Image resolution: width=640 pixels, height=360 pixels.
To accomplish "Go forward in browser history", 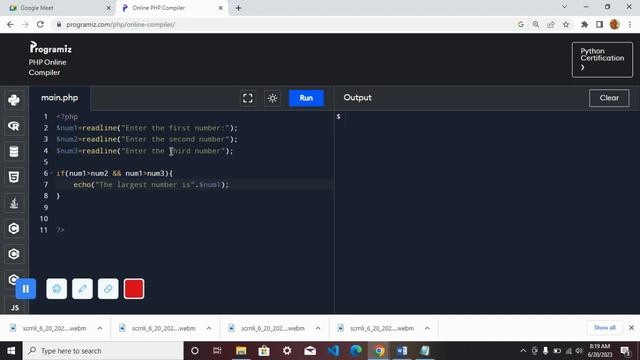I will pos(25,24).
